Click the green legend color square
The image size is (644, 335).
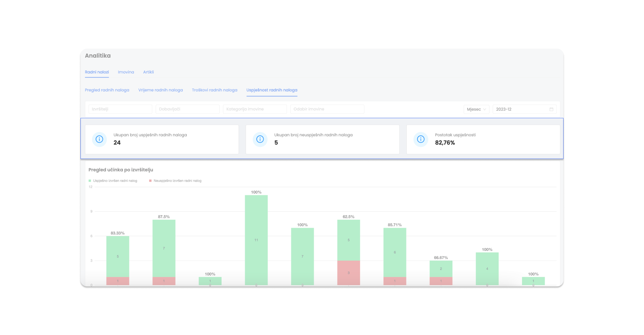[x=90, y=181]
